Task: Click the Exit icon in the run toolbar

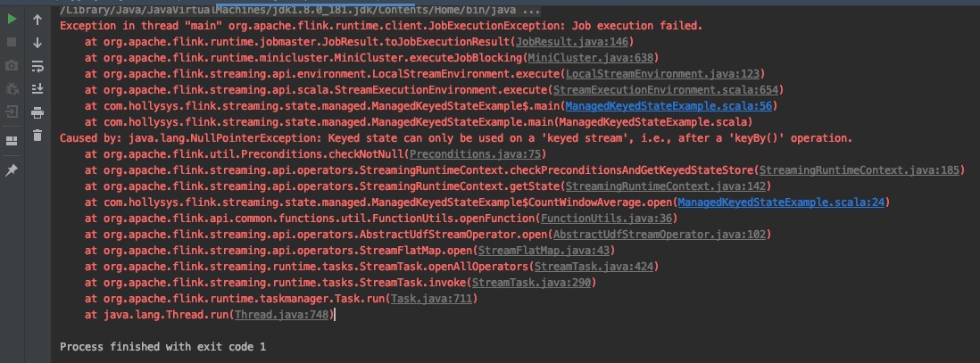Action: click(x=12, y=111)
